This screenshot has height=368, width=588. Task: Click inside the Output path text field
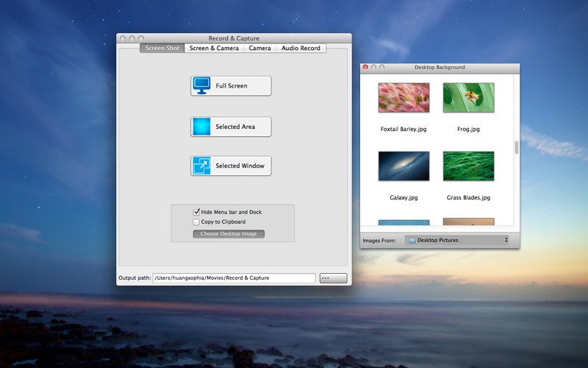pos(234,278)
